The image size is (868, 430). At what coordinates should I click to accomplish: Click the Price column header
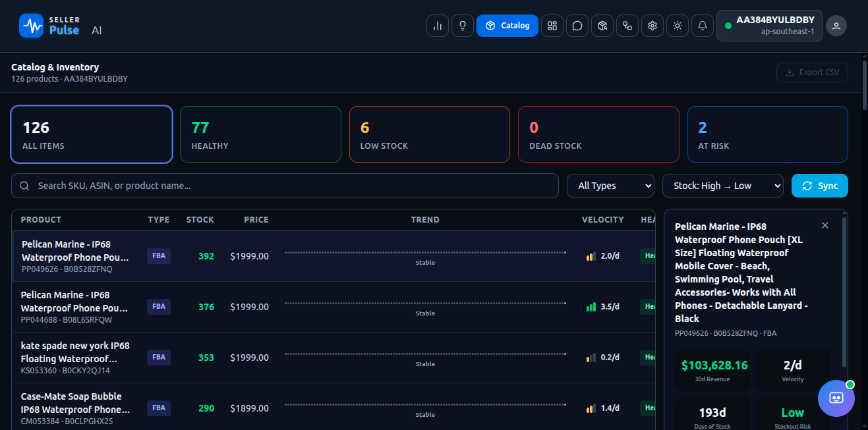tap(256, 220)
